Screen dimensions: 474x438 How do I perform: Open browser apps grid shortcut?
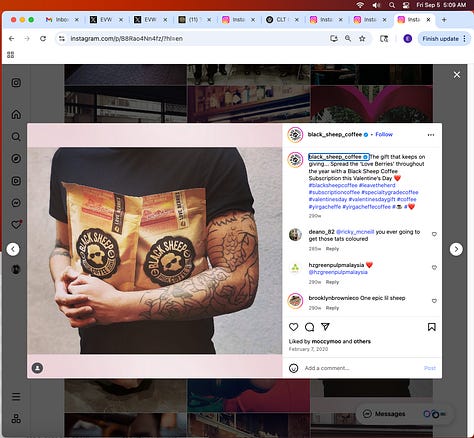tap(10, 55)
